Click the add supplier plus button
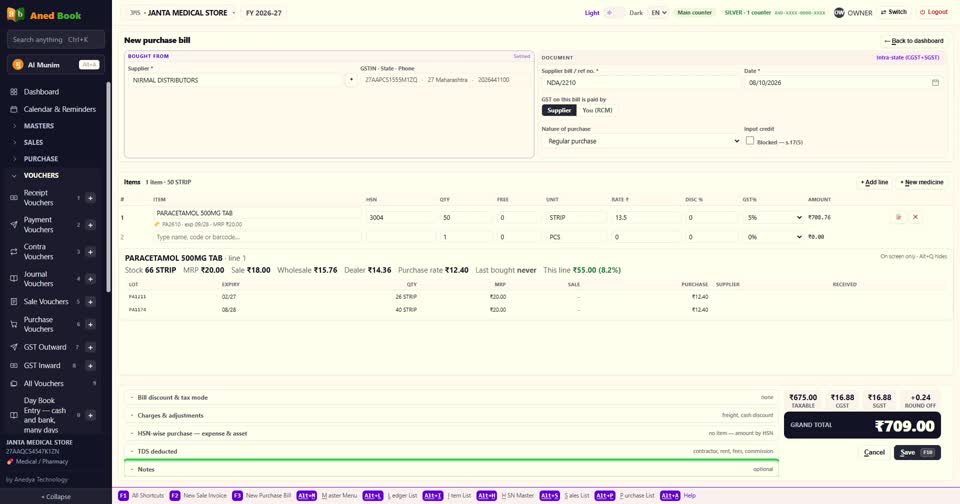The image size is (960, 504). tap(351, 80)
